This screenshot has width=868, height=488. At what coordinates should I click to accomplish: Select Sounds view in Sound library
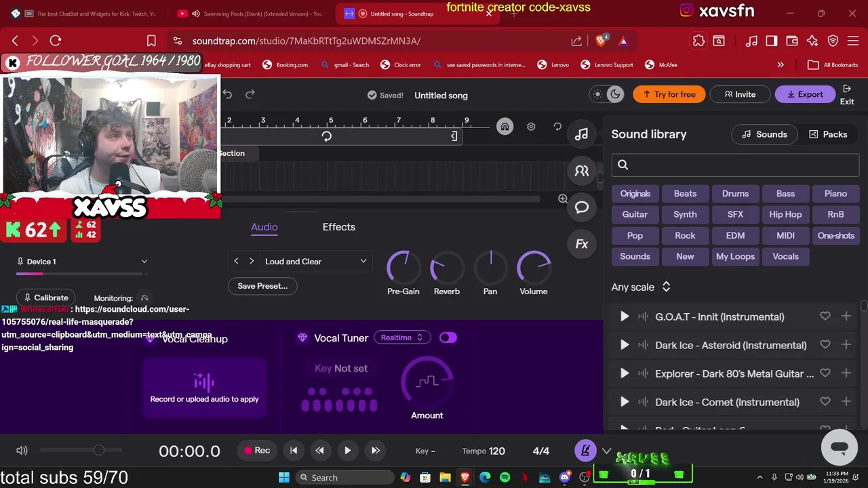click(764, 134)
